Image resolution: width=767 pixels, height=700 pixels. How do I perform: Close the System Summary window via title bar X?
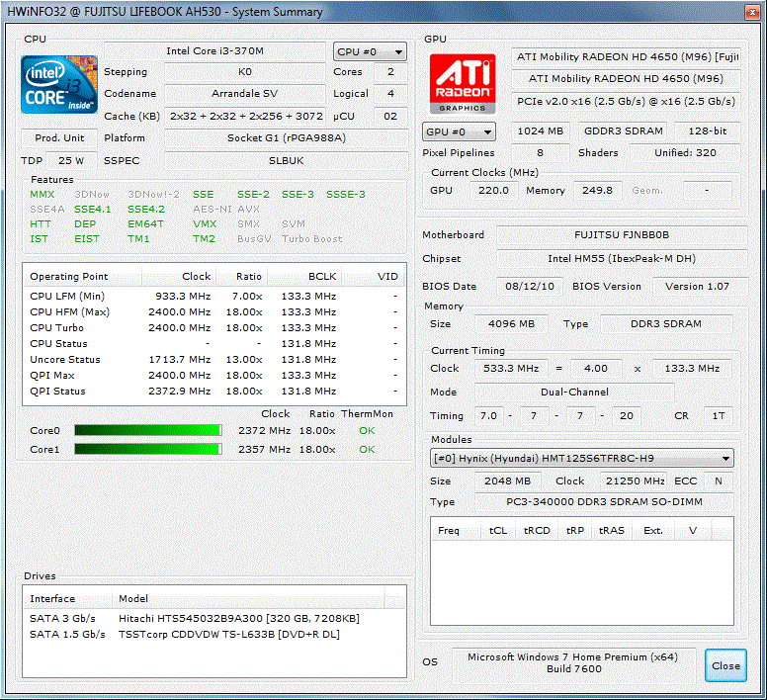coord(752,12)
